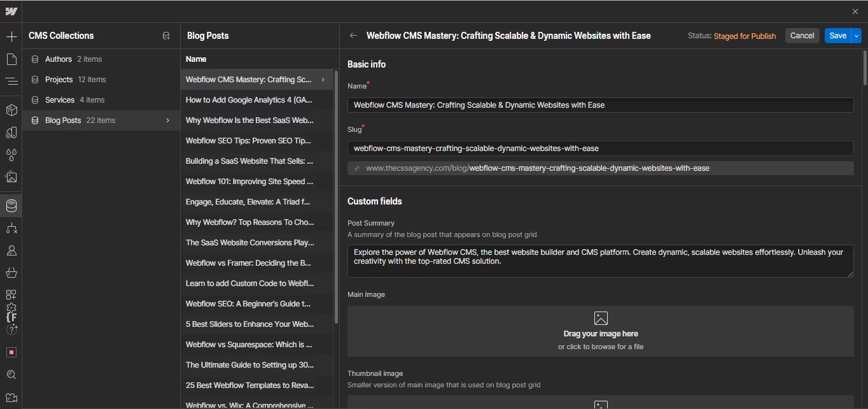
Task: Open the Style selectors droplets panel
Action: coord(11,155)
